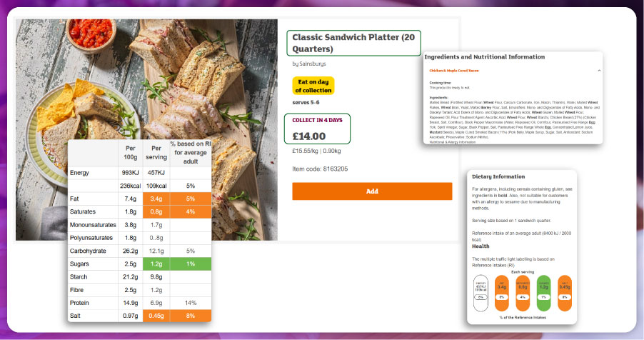Click the Collect in 4 Days label

tap(317, 119)
